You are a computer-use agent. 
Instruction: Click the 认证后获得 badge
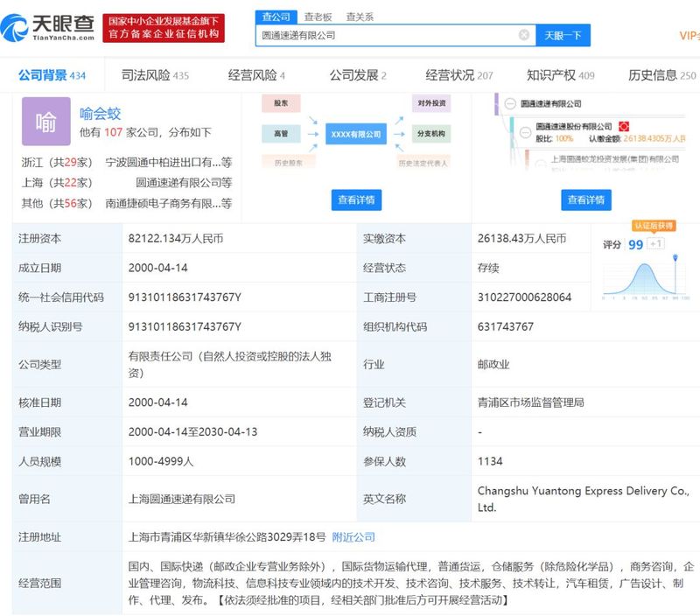click(654, 226)
